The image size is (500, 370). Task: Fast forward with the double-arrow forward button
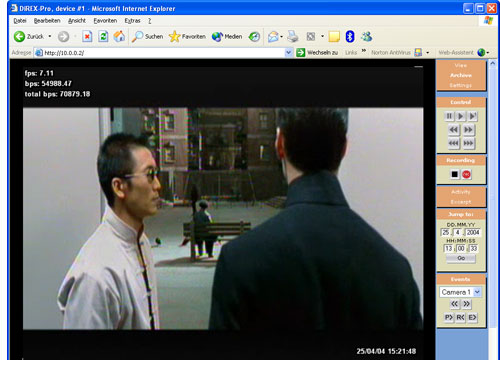(x=468, y=129)
